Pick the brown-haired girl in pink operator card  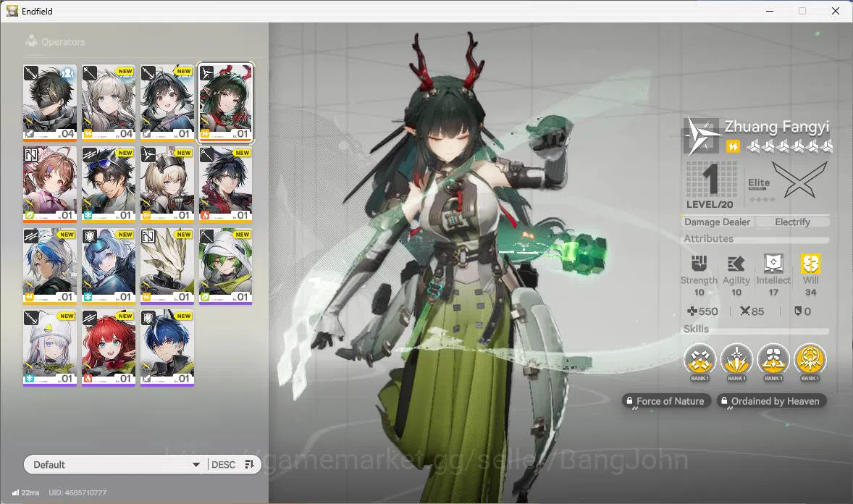point(49,185)
